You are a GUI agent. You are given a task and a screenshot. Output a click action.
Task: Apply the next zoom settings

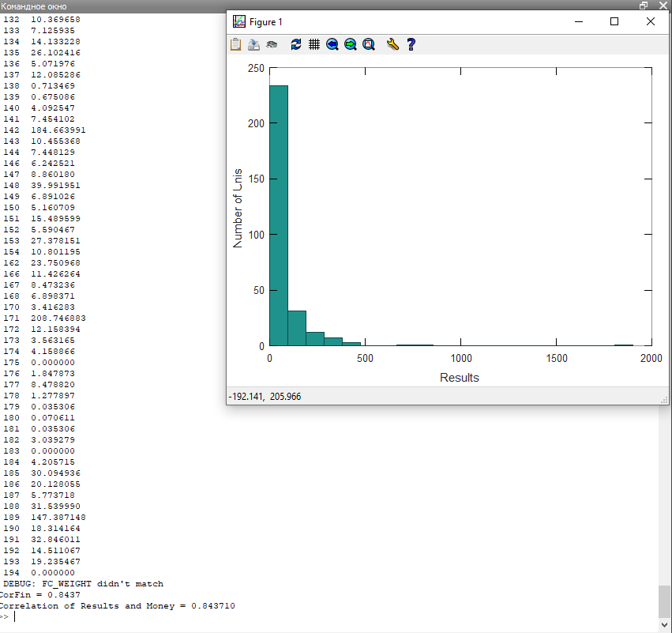tap(351, 44)
